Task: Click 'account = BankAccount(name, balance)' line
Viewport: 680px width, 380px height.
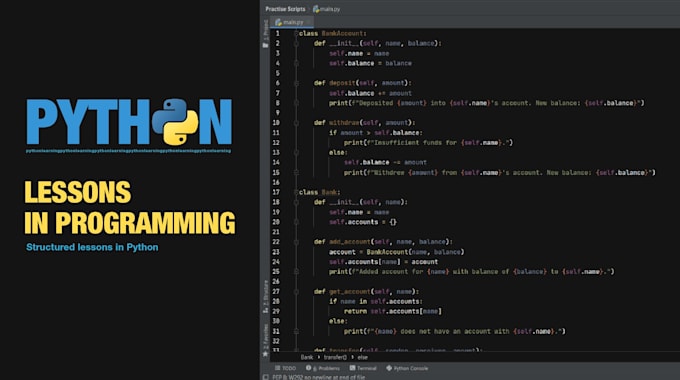Action: click(x=396, y=252)
